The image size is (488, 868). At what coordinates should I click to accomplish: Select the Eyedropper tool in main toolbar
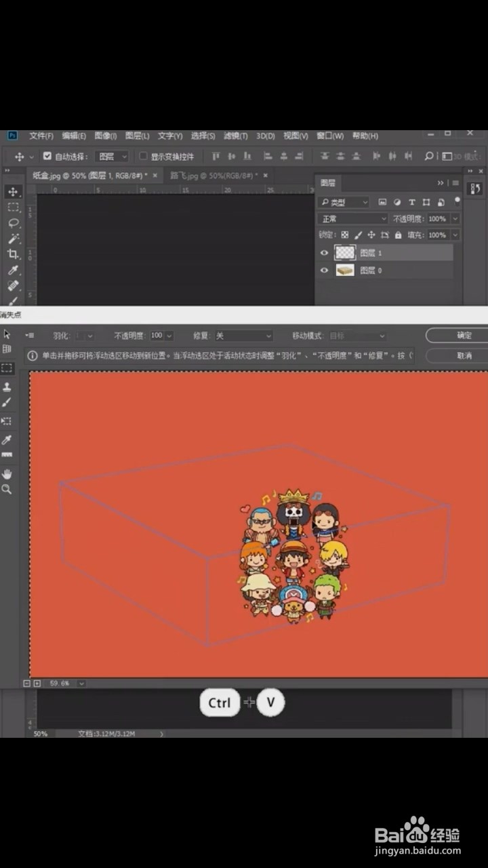[x=13, y=270]
